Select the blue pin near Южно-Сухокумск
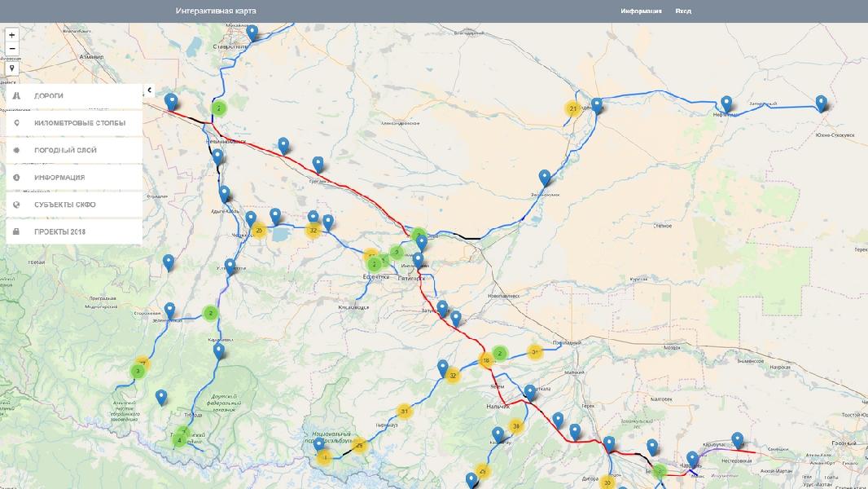 tap(822, 103)
